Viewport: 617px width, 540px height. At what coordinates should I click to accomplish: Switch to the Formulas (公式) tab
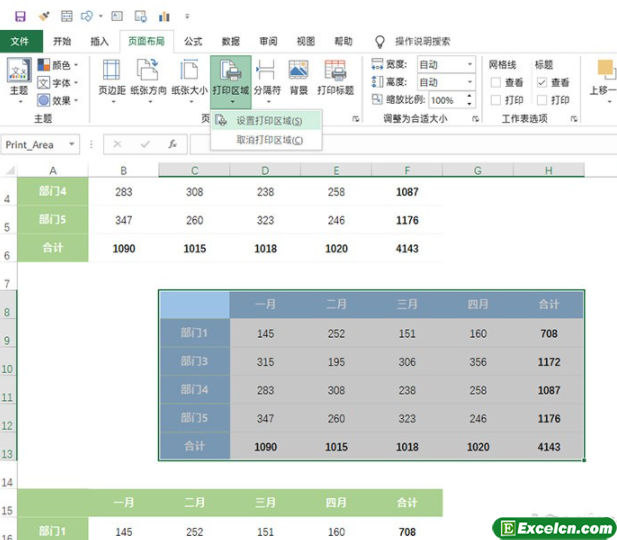[x=193, y=41]
